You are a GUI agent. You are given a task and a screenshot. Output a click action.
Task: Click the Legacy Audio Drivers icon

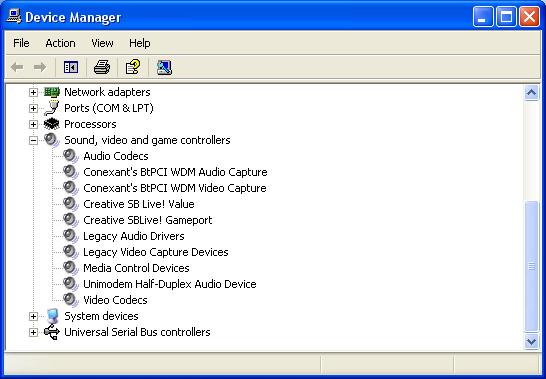click(x=71, y=236)
